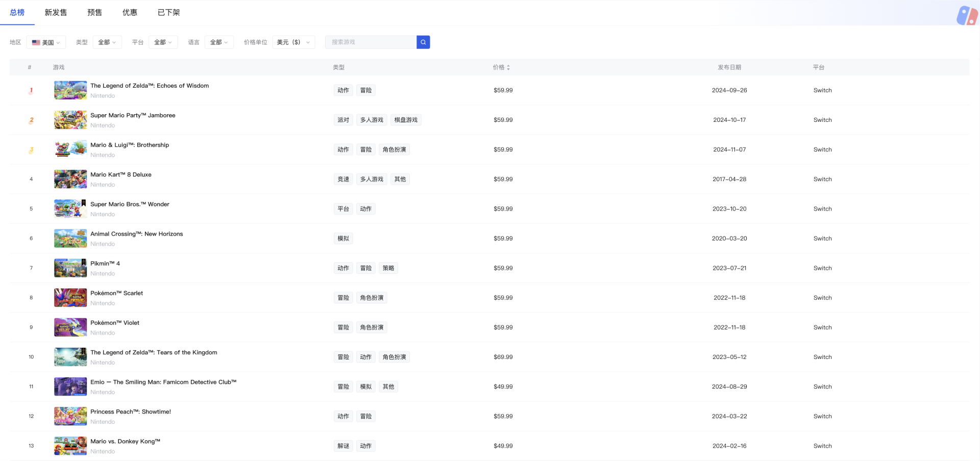980x461 pixels.
Task: Switch to the 预售 tab
Action: (94, 12)
